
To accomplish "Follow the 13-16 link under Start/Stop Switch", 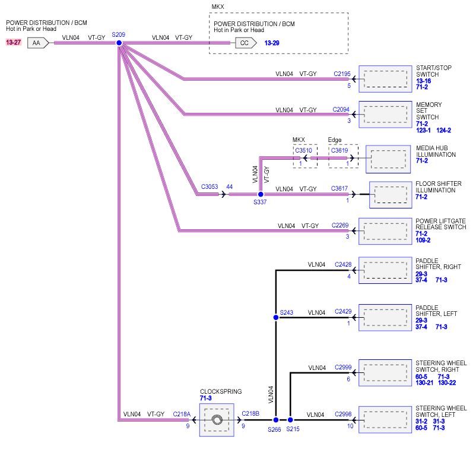I will (x=423, y=81).
